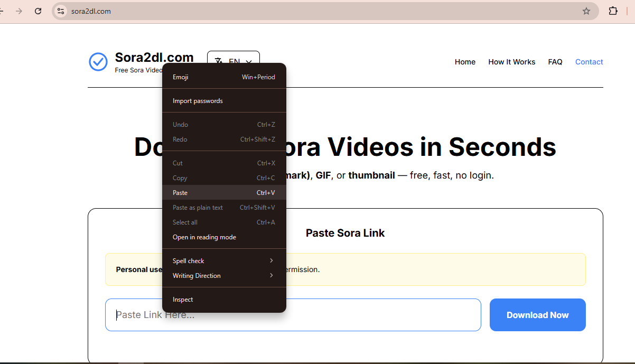Click Inspect in the context menu
The width and height of the screenshot is (635, 364).
(x=183, y=299)
